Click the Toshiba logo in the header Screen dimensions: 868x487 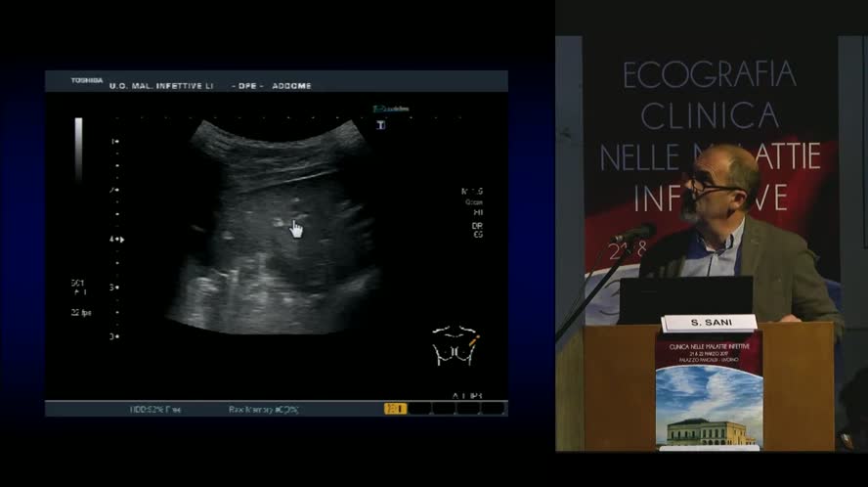click(86, 81)
